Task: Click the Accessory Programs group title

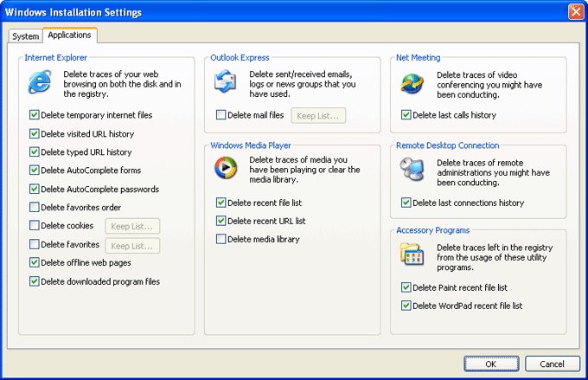Action: (x=432, y=230)
